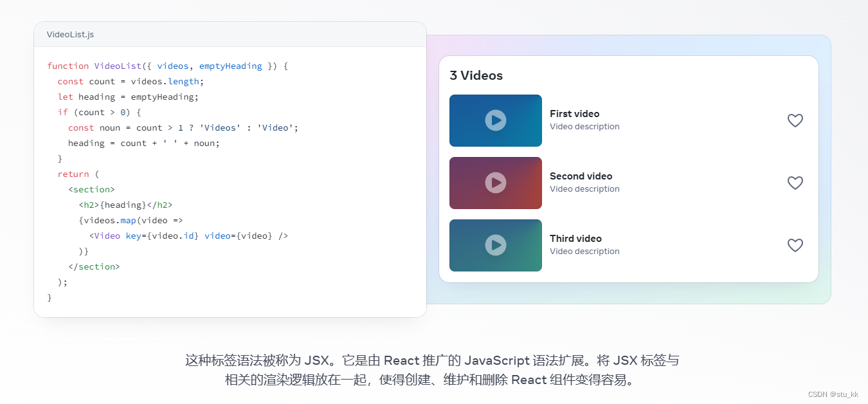Select the VideoList.js tab header
868x404 pixels.
69,34
